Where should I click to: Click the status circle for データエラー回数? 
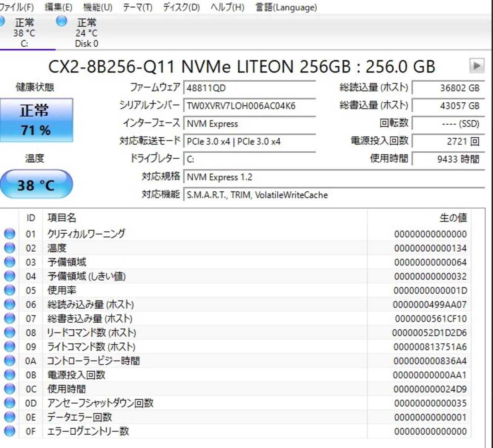pyautogui.click(x=10, y=417)
